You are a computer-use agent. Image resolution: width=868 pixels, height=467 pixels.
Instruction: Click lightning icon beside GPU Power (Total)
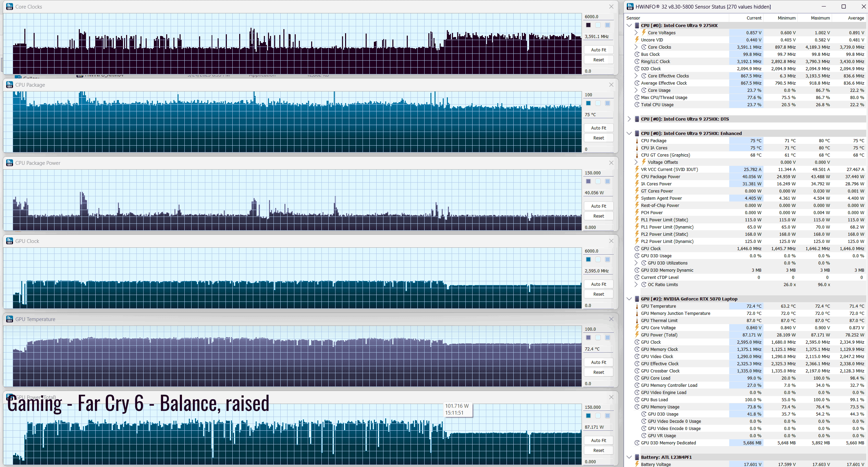coord(637,335)
